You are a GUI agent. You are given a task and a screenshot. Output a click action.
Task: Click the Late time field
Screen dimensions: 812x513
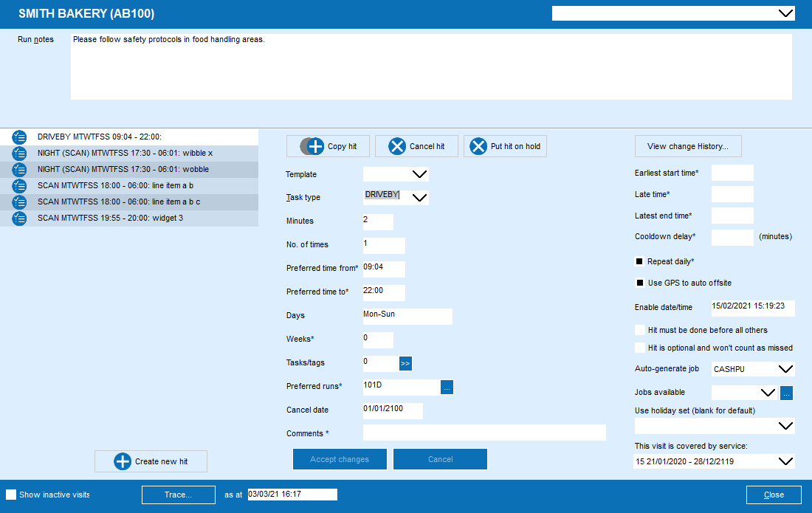click(x=732, y=194)
